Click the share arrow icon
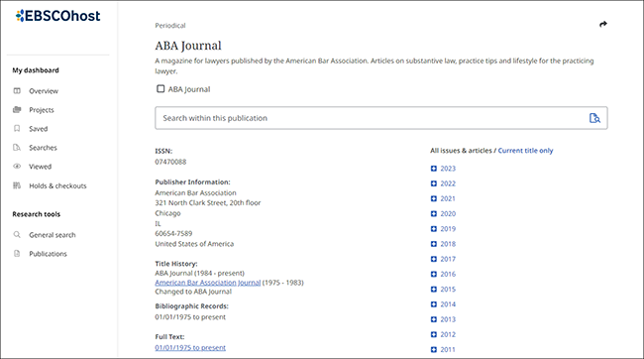 [x=603, y=24]
